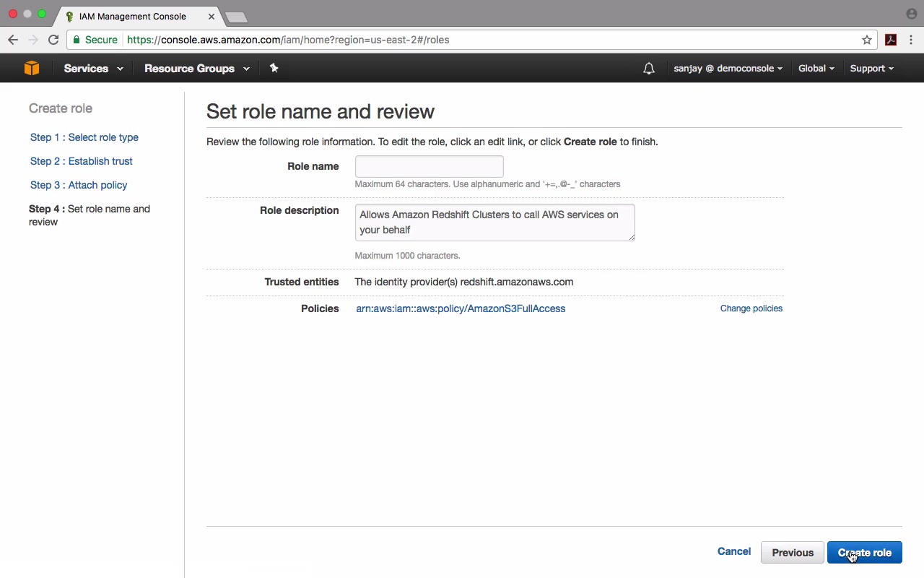This screenshot has width=924, height=578.
Task: Click the Previous button
Action: [792, 553]
